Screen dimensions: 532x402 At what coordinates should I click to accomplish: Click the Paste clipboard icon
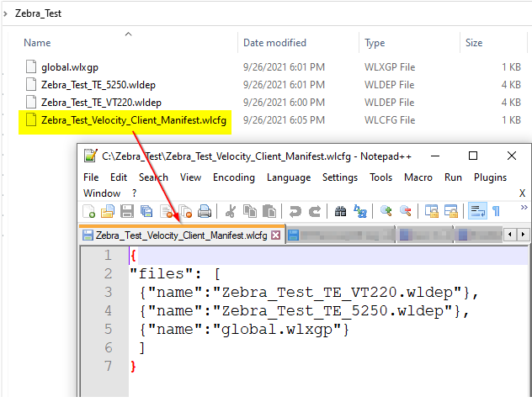pyautogui.click(x=269, y=211)
